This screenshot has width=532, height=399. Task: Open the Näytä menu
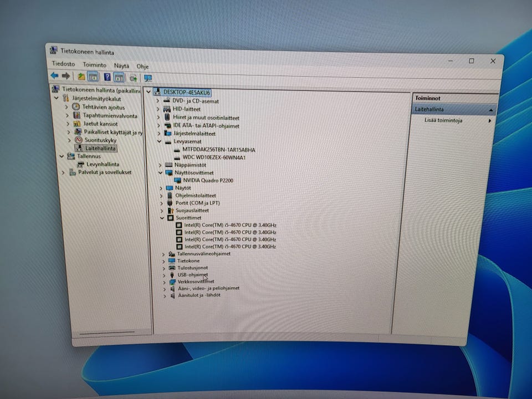[121, 66]
